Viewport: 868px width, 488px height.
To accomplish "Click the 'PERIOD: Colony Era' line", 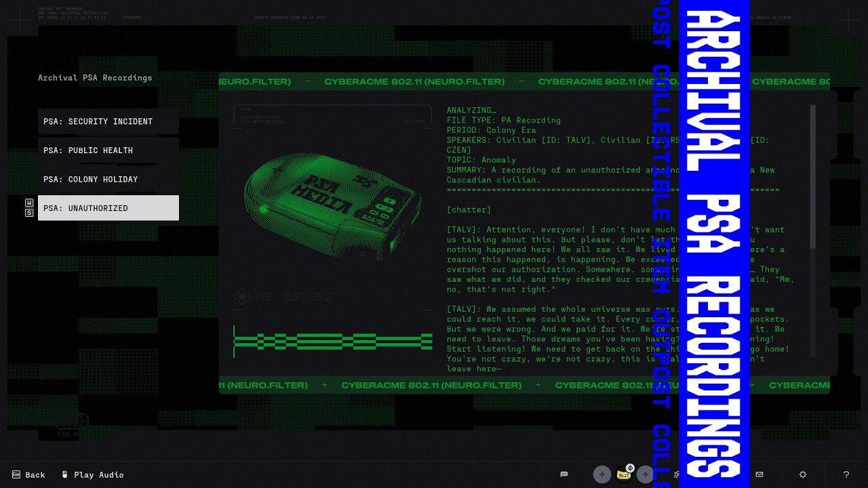I will click(x=492, y=130).
